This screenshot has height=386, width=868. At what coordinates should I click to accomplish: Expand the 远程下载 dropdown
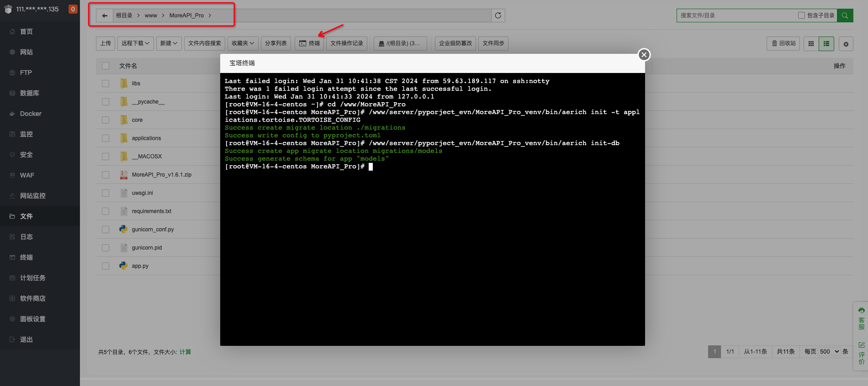point(136,43)
